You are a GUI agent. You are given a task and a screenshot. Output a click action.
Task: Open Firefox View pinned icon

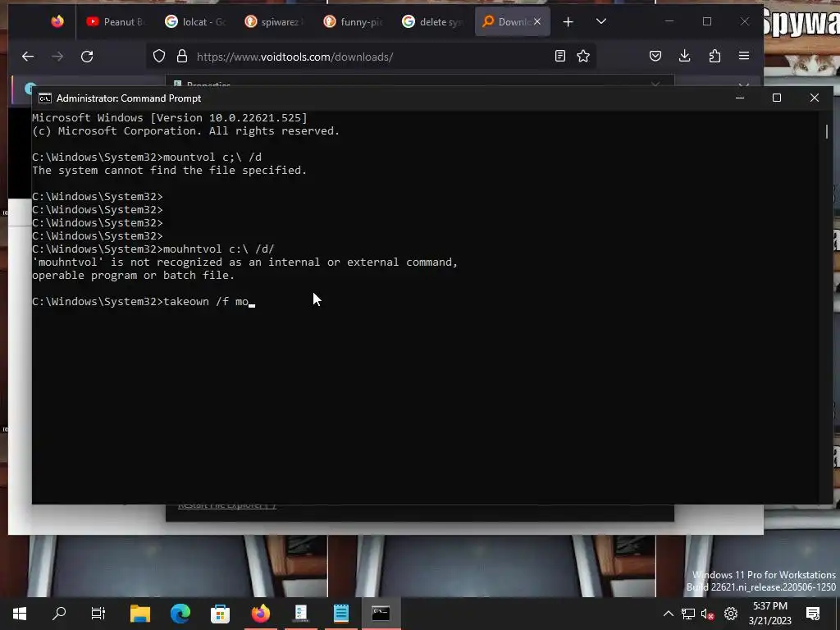coord(57,22)
